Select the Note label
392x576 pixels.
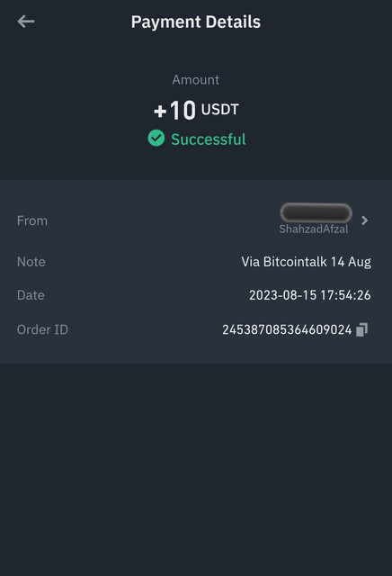click(x=31, y=262)
